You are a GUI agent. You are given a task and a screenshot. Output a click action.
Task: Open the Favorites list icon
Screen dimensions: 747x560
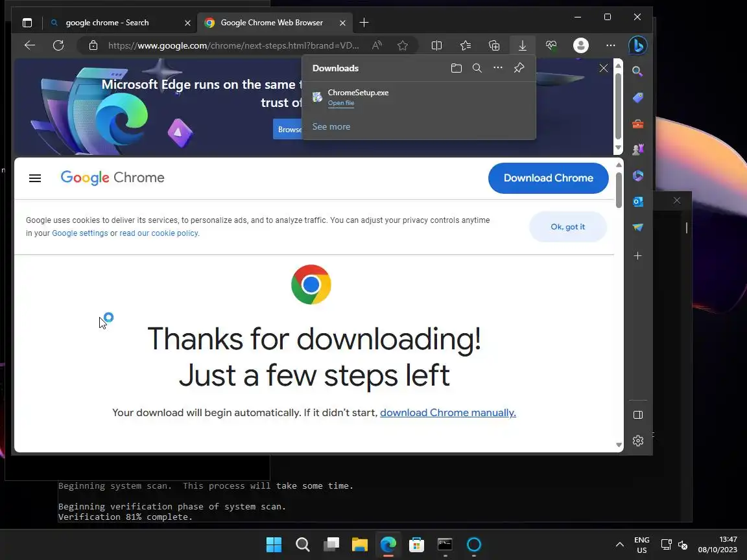point(466,45)
